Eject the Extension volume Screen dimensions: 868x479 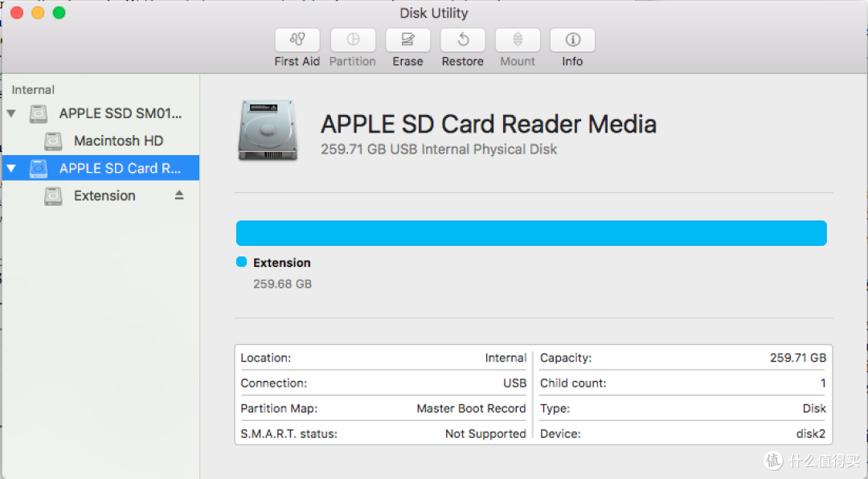pyautogui.click(x=178, y=195)
